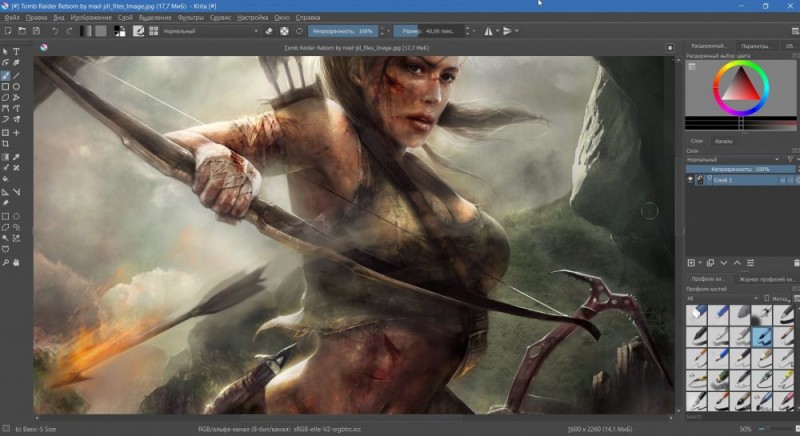Viewport: 800px width, 436px height.
Task: Toggle vertical mirror mode
Action: pos(507,31)
